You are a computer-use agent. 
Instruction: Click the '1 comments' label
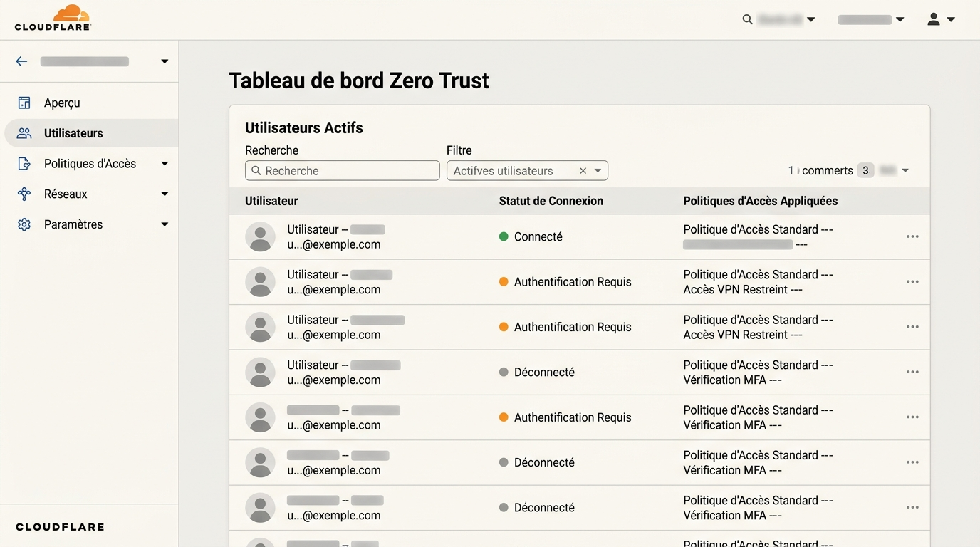820,171
